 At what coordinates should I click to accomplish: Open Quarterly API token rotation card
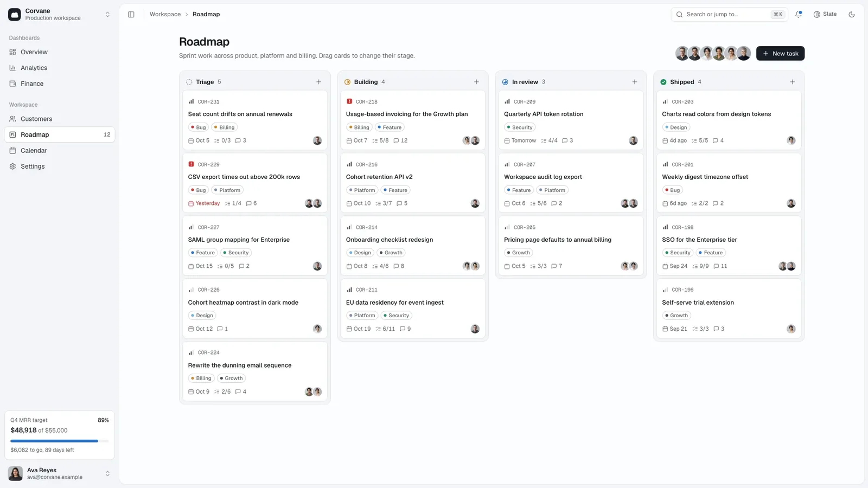pos(571,120)
